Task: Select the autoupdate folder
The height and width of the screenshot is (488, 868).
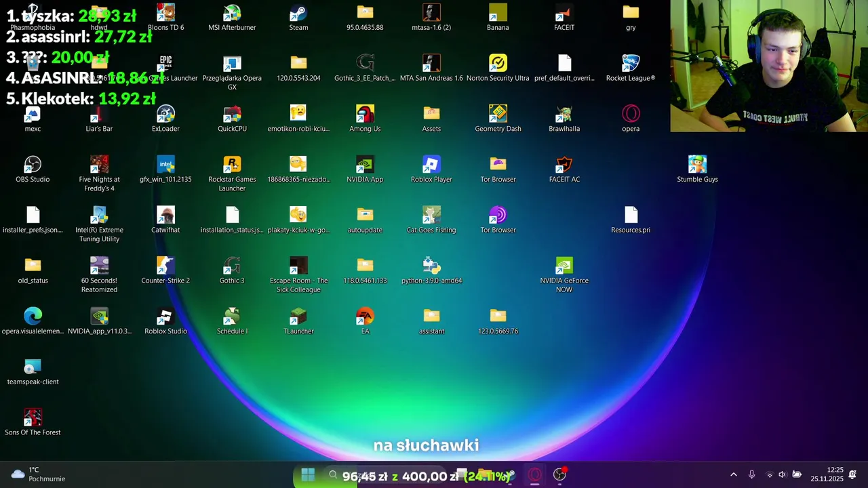Action: click(365, 220)
